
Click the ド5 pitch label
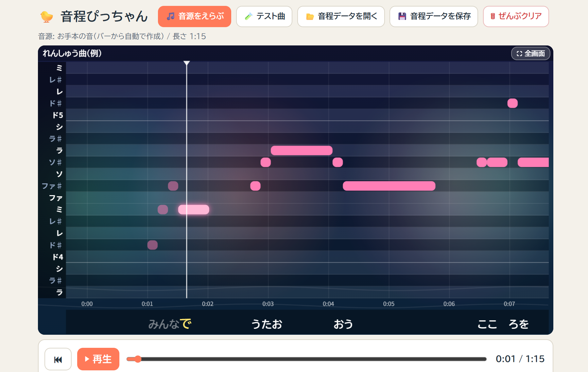[58, 115]
